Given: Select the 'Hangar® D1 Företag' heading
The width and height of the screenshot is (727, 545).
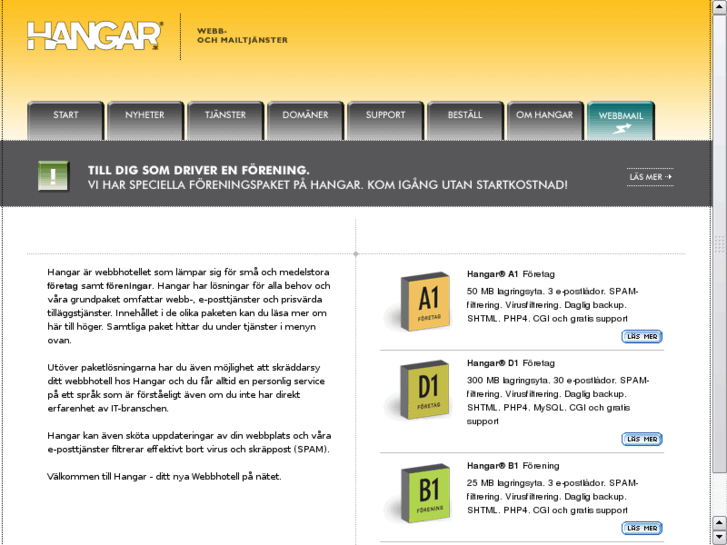Looking at the screenshot, I should coord(510,363).
